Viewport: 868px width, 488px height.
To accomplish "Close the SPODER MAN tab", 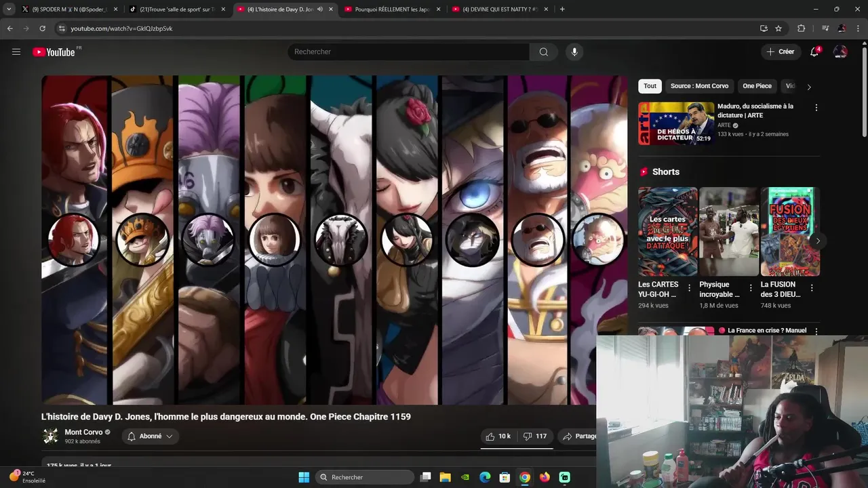I will [x=115, y=9].
